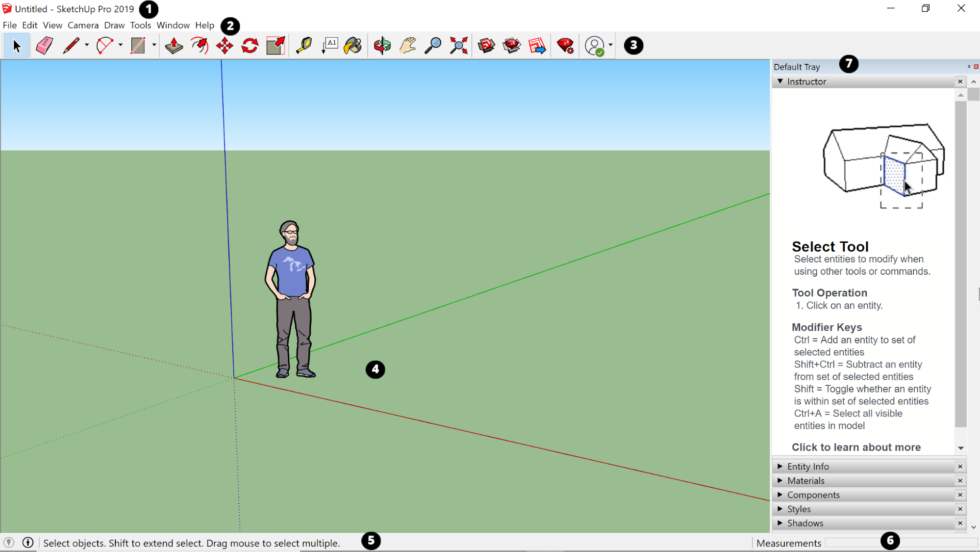The height and width of the screenshot is (552, 980).
Task: Close the Instructor tray panel
Action: pyautogui.click(x=960, y=81)
